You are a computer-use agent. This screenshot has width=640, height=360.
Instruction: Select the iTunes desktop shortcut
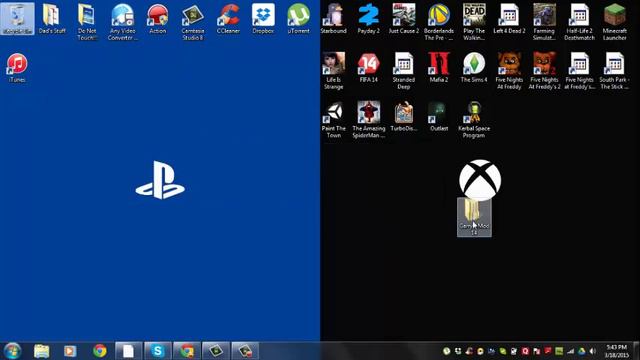pyautogui.click(x=17, y=68)
